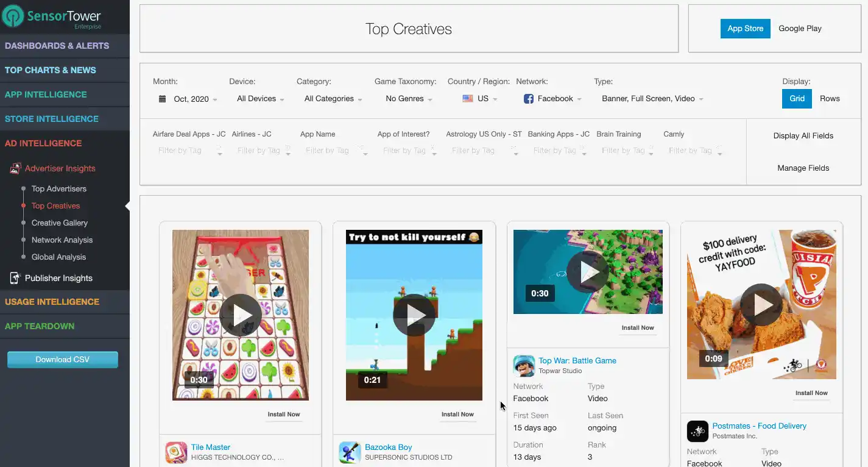Play the Bazooka Boy video
This screenshot has height=467, width=868.
click(414, 315)
